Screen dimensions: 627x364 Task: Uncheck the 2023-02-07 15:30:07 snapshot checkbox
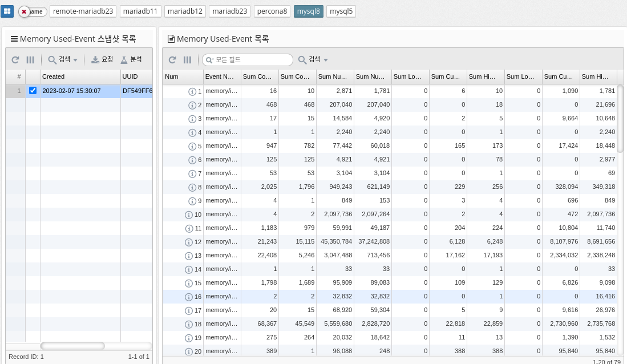[33, 91]
